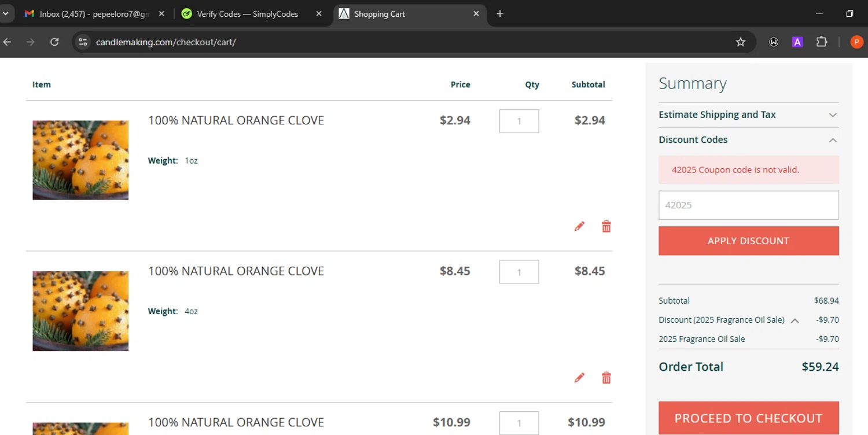Minimize the browser window
This screenshot has height=435, width=868.
[x=819, y=14]
